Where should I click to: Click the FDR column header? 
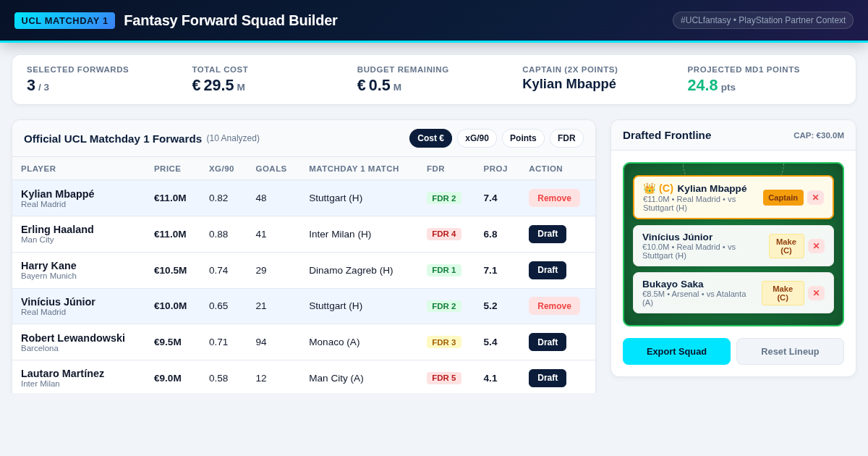coord(435,169)
